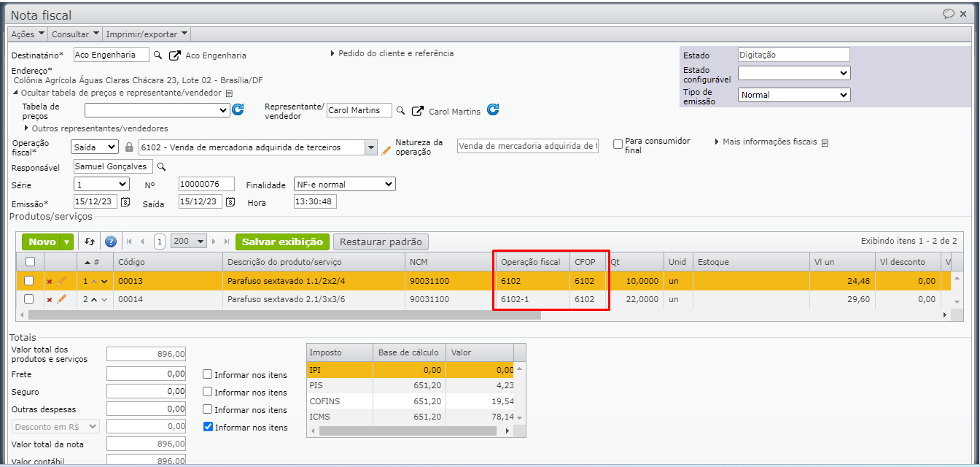The height and width of the screenshot is (467, 980).
Task: Click the Restaurar padrão button
Action: coord(381,242)
